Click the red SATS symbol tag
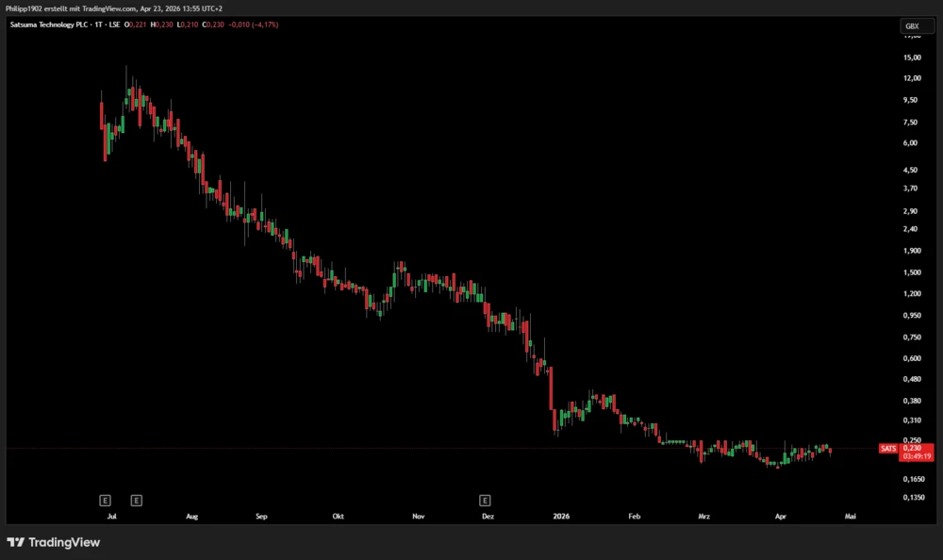The height and width of the screenshot is (560, 943). (x=887, y=449)
